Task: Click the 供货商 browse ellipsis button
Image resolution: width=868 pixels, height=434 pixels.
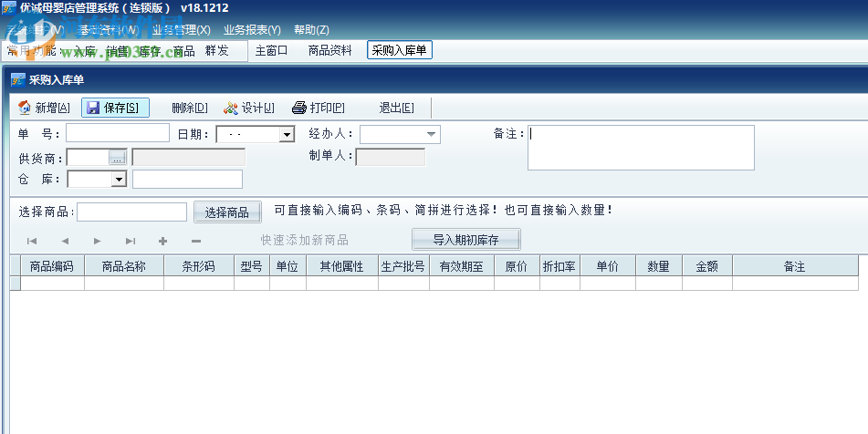Action: tap(118, 158)
